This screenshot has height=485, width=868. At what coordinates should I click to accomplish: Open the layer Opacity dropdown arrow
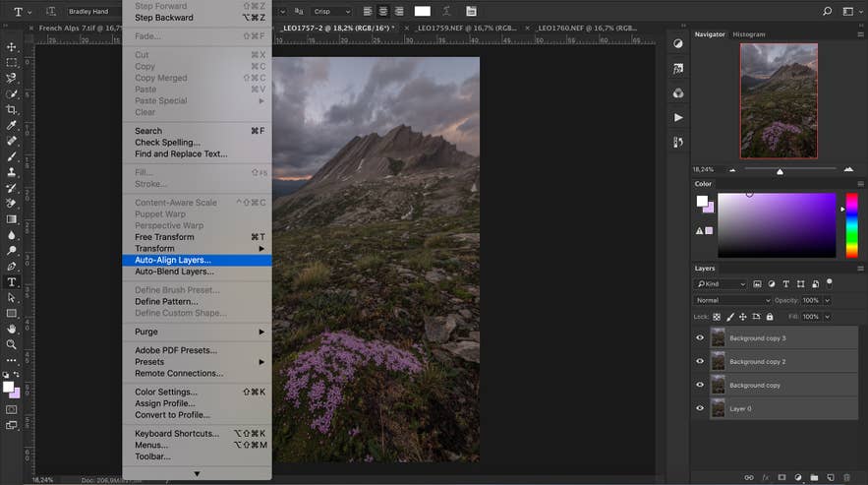tap(827, 300)
